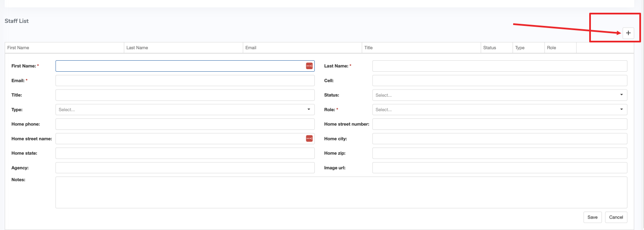Save the new staff record
This screenshot has height=230, width=644.
point(593,217)
